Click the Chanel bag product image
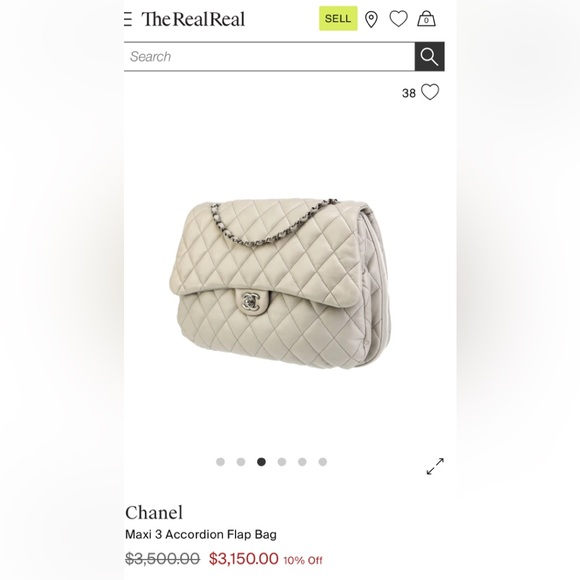Viewport: 580px width, 580px height. click(280, 283)
